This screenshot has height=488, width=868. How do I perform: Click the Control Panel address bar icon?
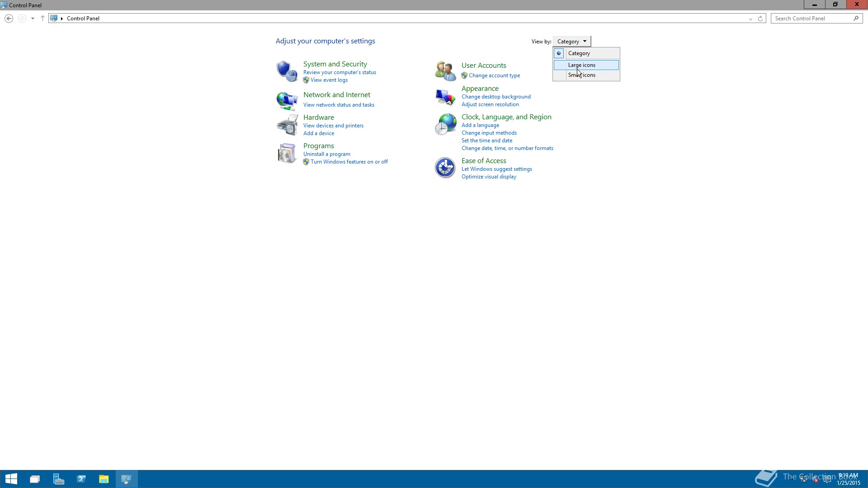[54, 19]
